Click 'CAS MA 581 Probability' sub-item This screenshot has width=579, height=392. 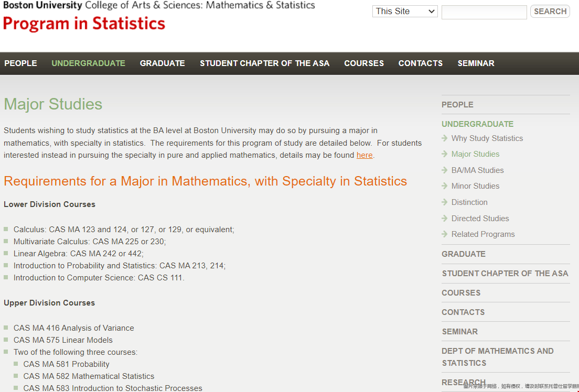click(x=66, y=364)
